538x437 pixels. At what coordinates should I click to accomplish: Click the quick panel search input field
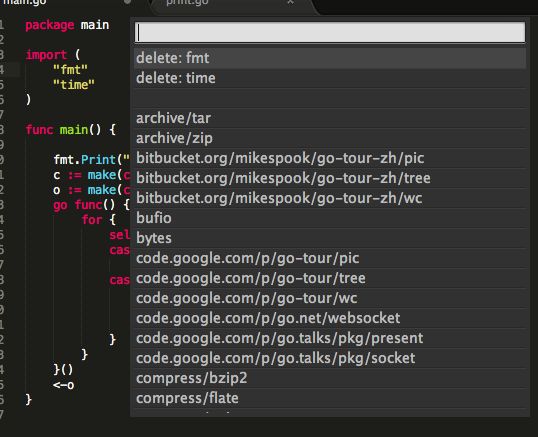coord(330,33)
